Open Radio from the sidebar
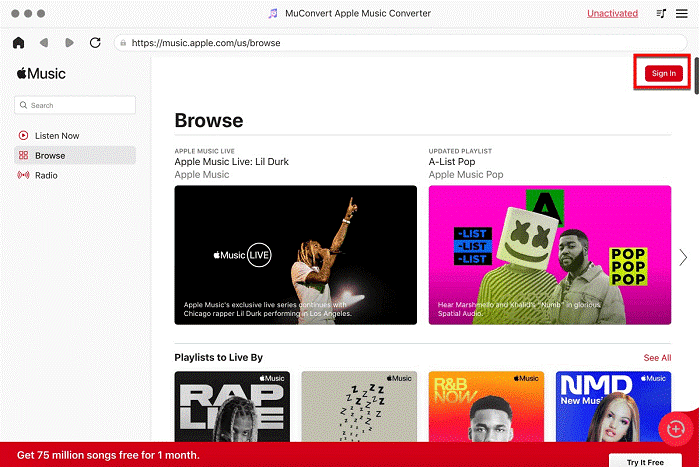The width and height of the screenshot is (700, 467). coord(46,175)
